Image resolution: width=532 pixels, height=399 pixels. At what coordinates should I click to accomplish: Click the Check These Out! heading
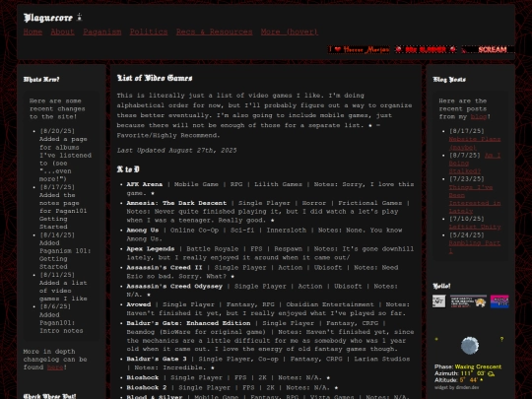(x=49, y=396)
